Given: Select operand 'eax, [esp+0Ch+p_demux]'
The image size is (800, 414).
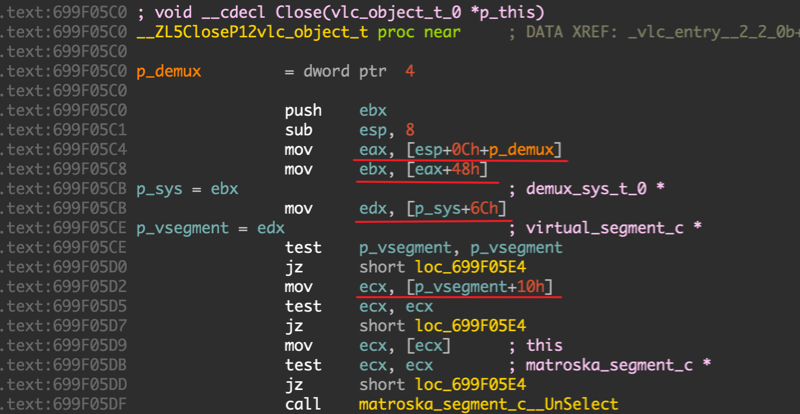Looking at the screenshot, I should 460,150.
